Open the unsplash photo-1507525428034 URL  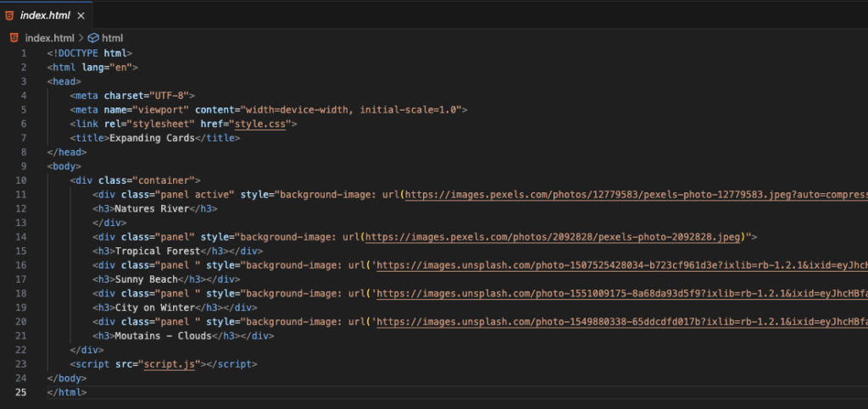tap(619, 264)
